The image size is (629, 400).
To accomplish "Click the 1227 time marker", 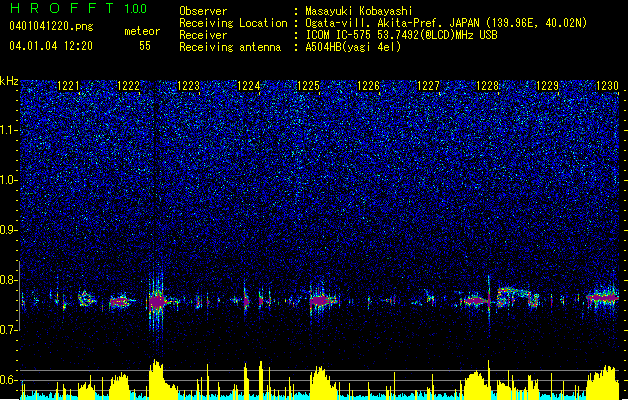I will tap(428, 86).
